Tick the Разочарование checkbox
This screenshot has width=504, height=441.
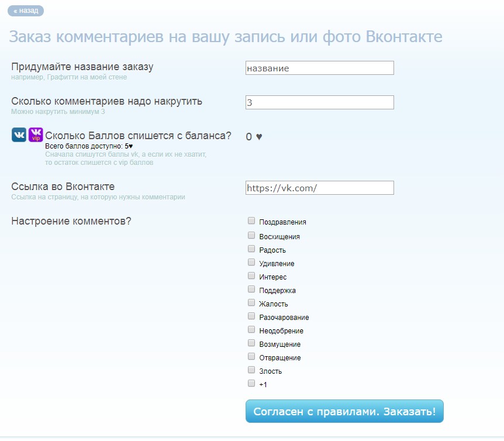click(x=251, y=316)
